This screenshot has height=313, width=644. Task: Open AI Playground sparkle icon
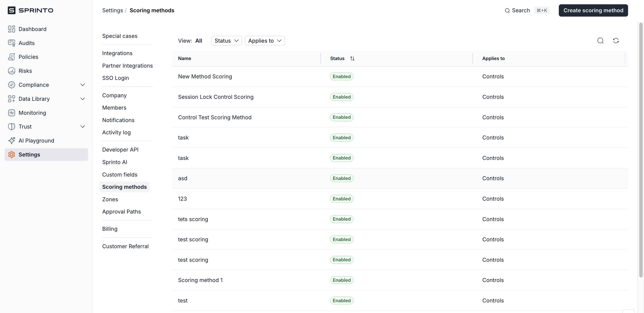point(11,141)
